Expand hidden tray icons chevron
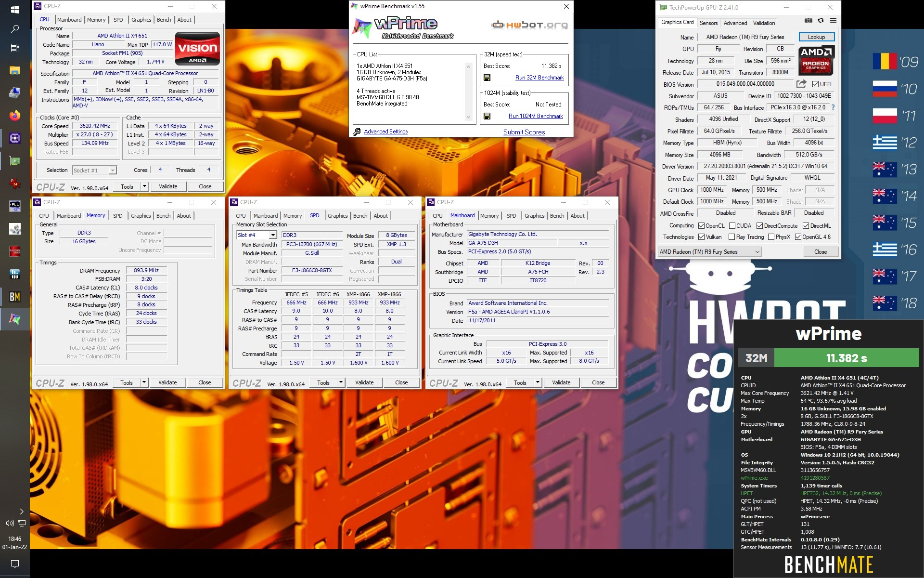 click(x=22, y=511)
